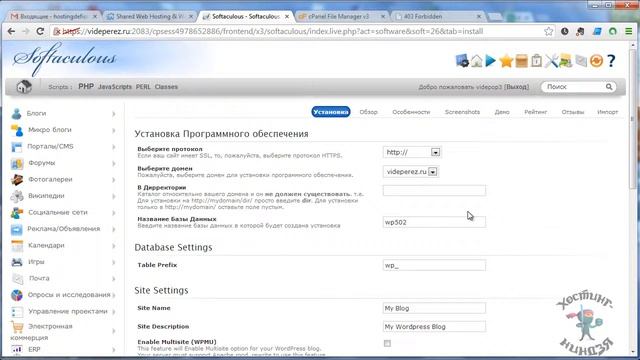640x360 pixels.
Task: Click the [Выход] logout link
Action: pyautogui.click(x=516, y=87)
